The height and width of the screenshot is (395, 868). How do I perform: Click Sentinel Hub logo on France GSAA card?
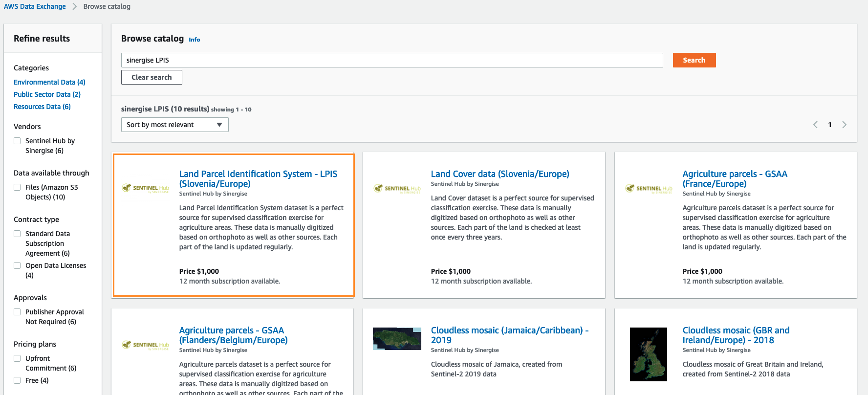click(649, 189)
